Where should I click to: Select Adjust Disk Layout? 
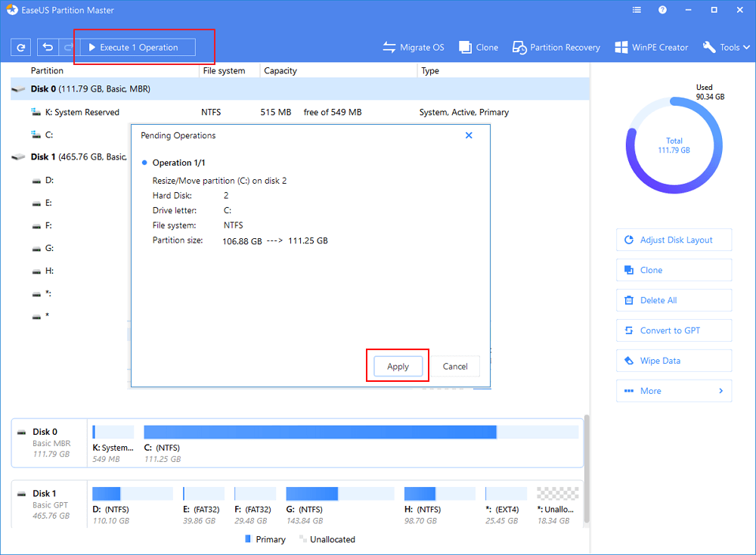[674, 240]
